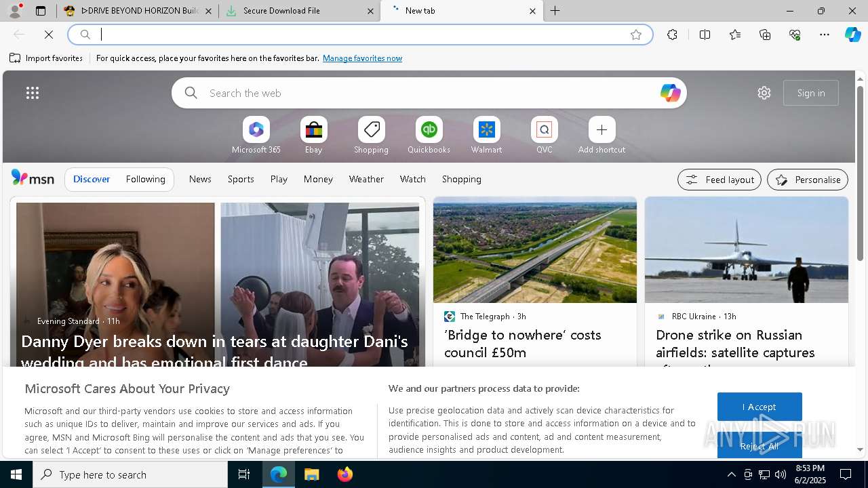Image resolution: width=868 pixels, height=488 pixels.
Task: Open the News category
Action: [200, 179]
